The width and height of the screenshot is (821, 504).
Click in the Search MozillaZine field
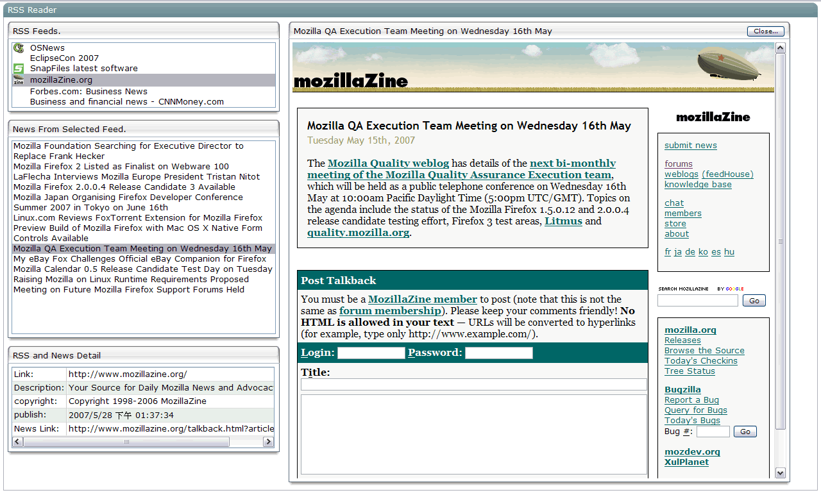point(698,301)
